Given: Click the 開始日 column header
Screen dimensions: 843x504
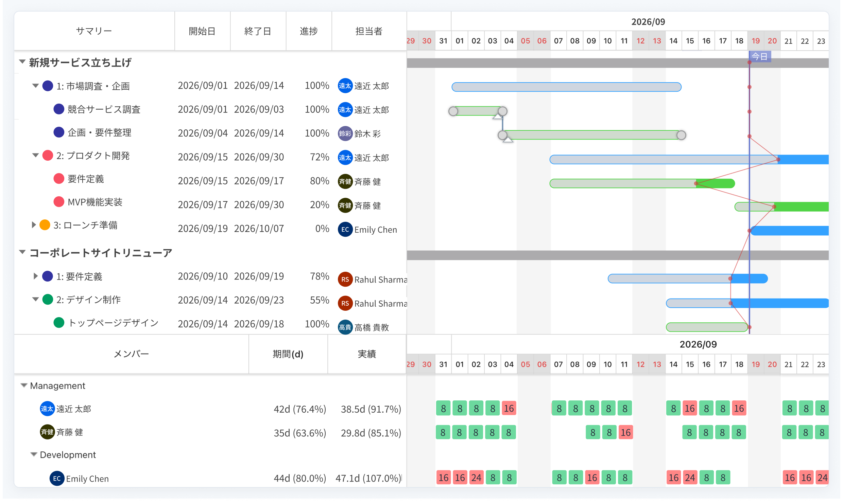Looking at the screenshot, I should (202, 31).
